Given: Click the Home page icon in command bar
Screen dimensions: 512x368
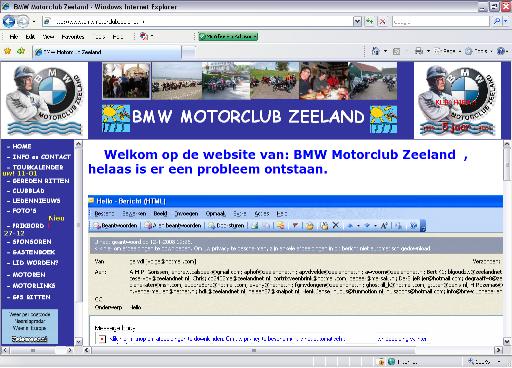Looking at the screenshot, I should pos(376,51).
